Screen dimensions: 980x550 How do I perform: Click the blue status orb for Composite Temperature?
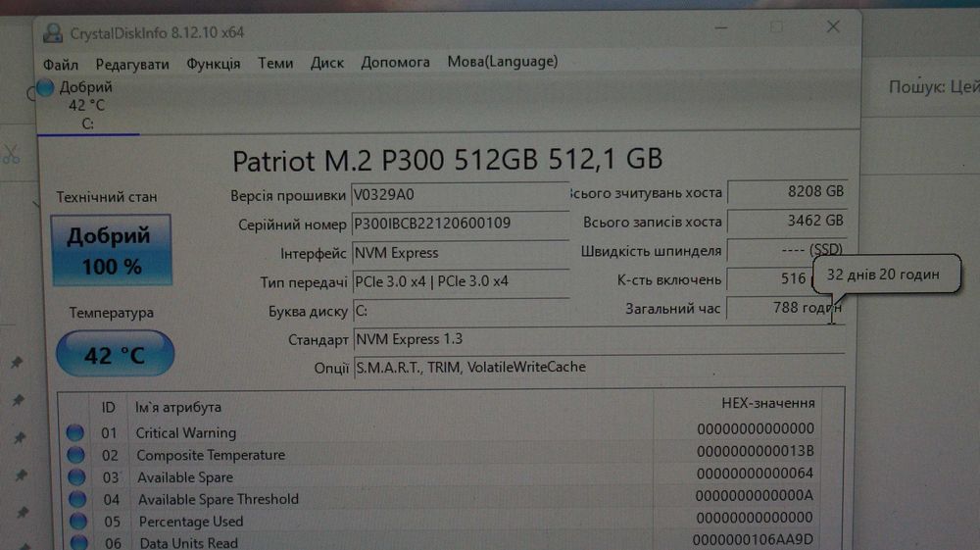[75, 454]
